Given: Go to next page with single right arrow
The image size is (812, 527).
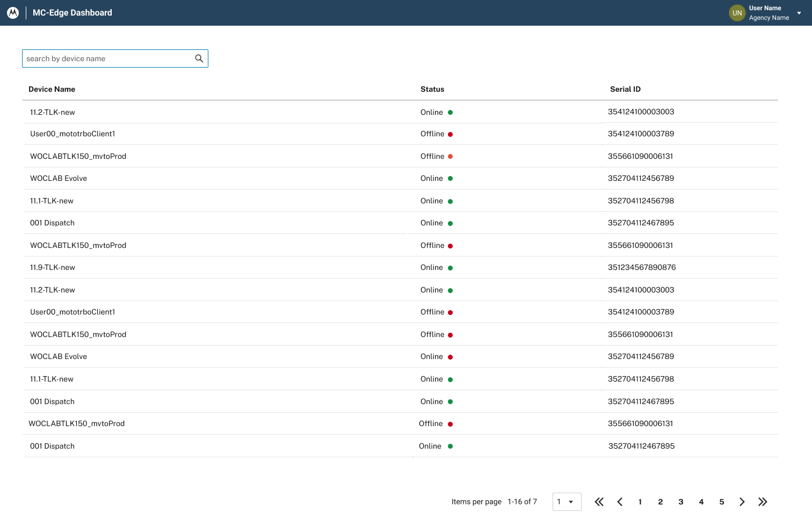Looking at the screenshot, I should [x=742, y=502].
